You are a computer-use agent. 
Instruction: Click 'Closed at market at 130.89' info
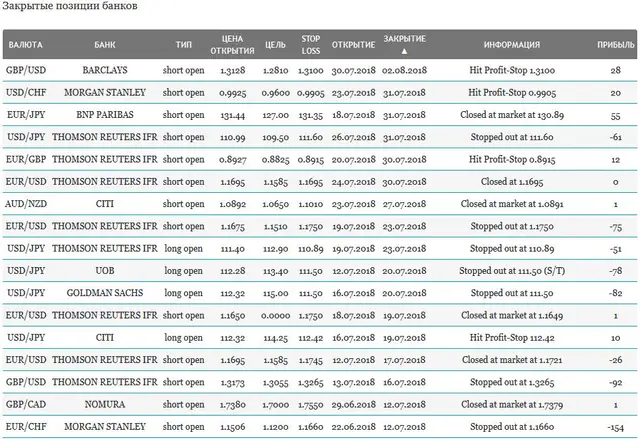(x=512, y=115)
